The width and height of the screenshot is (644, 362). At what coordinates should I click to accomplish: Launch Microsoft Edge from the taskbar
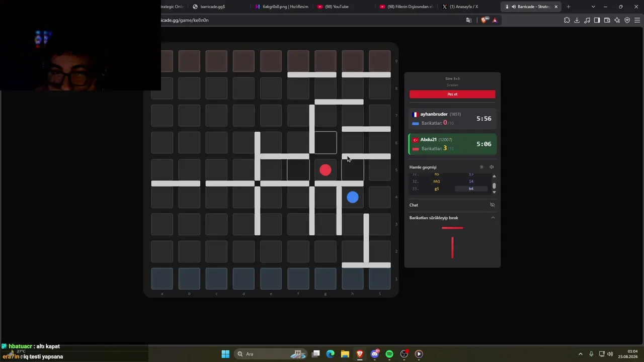[331, 354]
